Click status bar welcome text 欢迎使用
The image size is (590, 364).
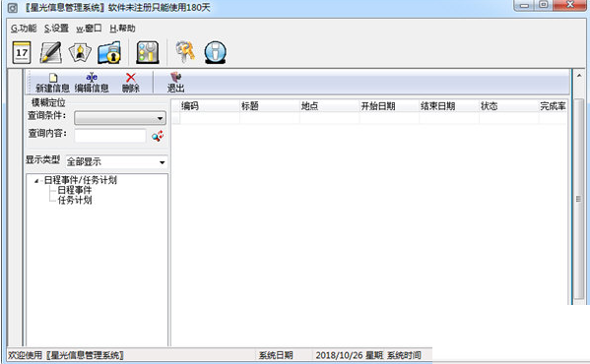click(25, 355)
